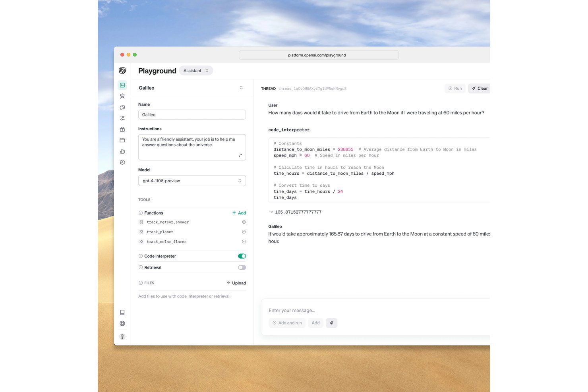The width and height of the screenshot is (588, 392).
Task: Attach a file with the paperclip button
Action: (x=332, y=323)
